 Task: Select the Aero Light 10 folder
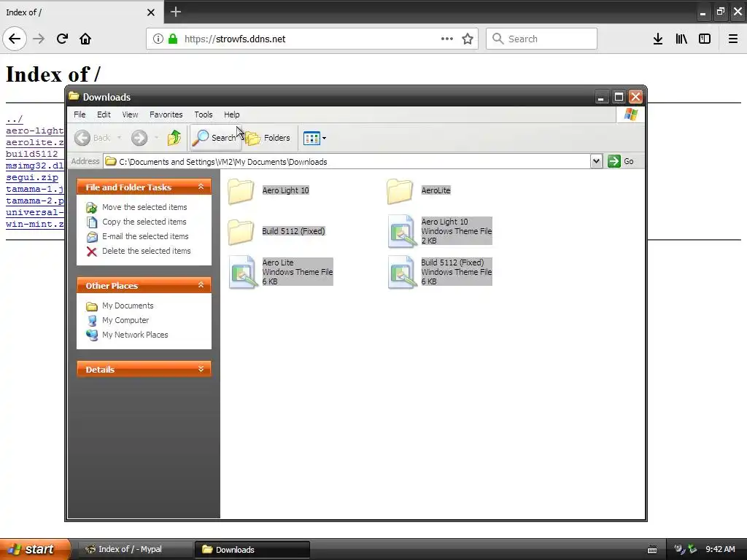[268, 190]
